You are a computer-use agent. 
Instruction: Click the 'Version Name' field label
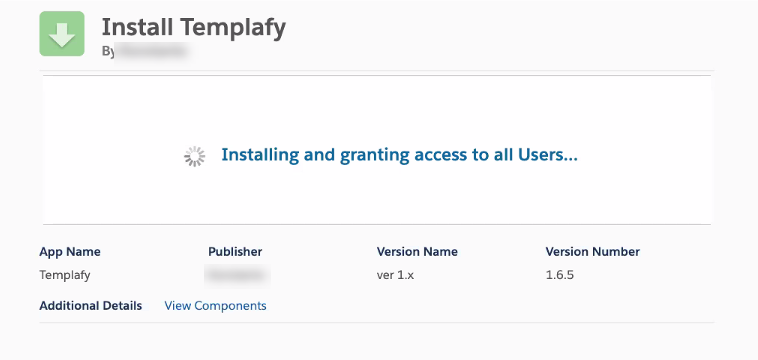tap(417, 252)
